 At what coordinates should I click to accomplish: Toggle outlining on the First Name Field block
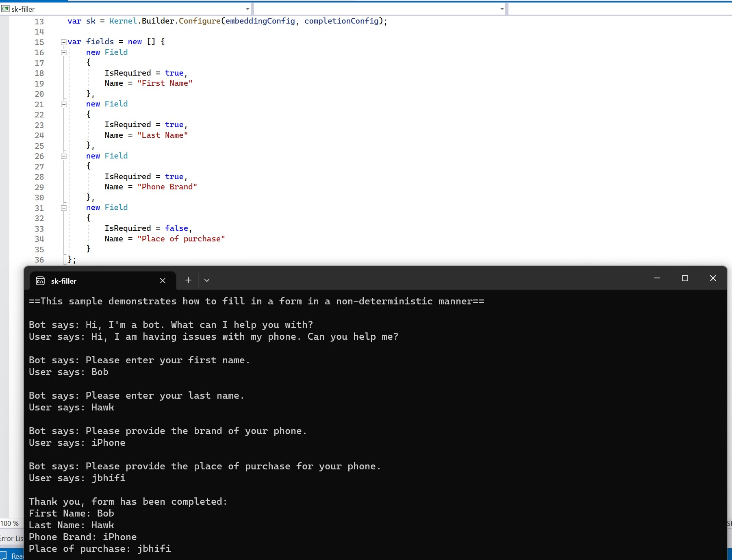(64, 53)
